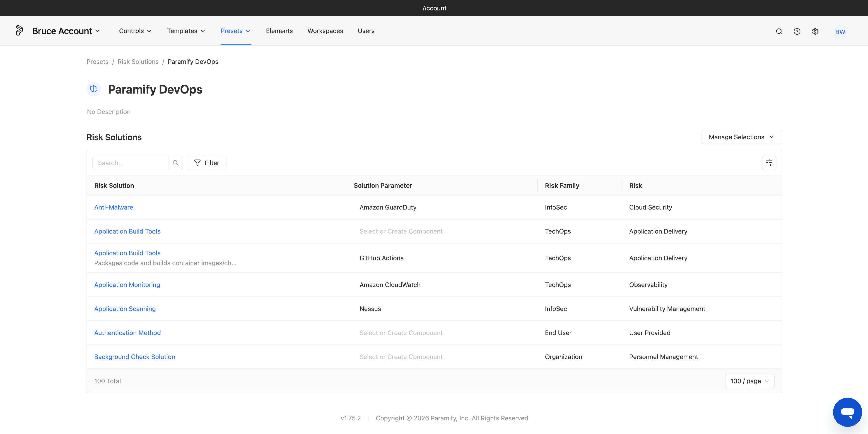Screen dimensions: 868x434
Task: Open first Application Build Tools link without component
Action: coord(127,231)
